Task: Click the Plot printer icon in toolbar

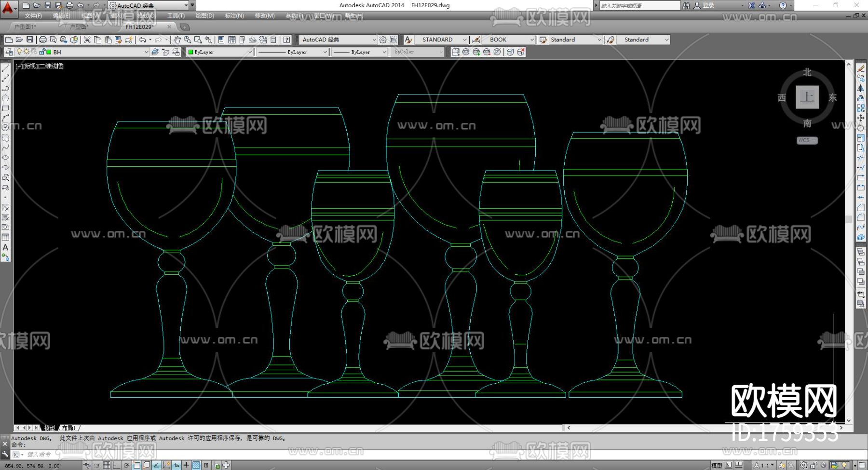Action: (x=42, y=40)
